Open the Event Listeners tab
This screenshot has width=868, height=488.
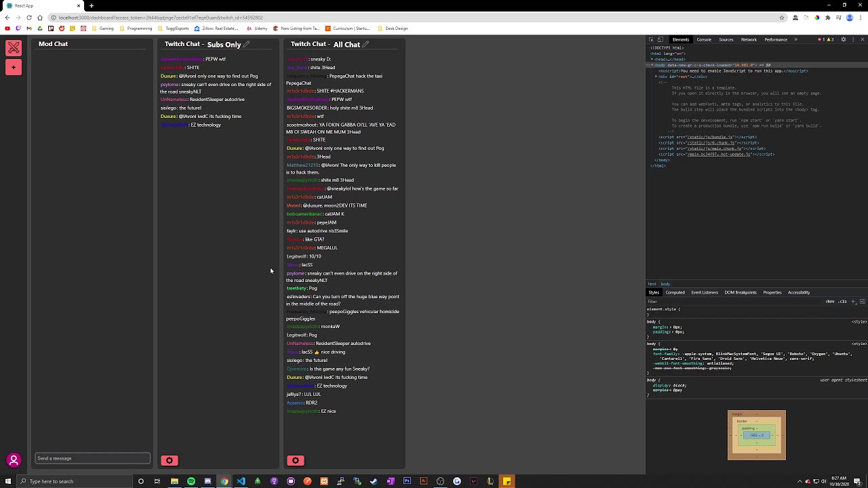[x=705, y=292]
